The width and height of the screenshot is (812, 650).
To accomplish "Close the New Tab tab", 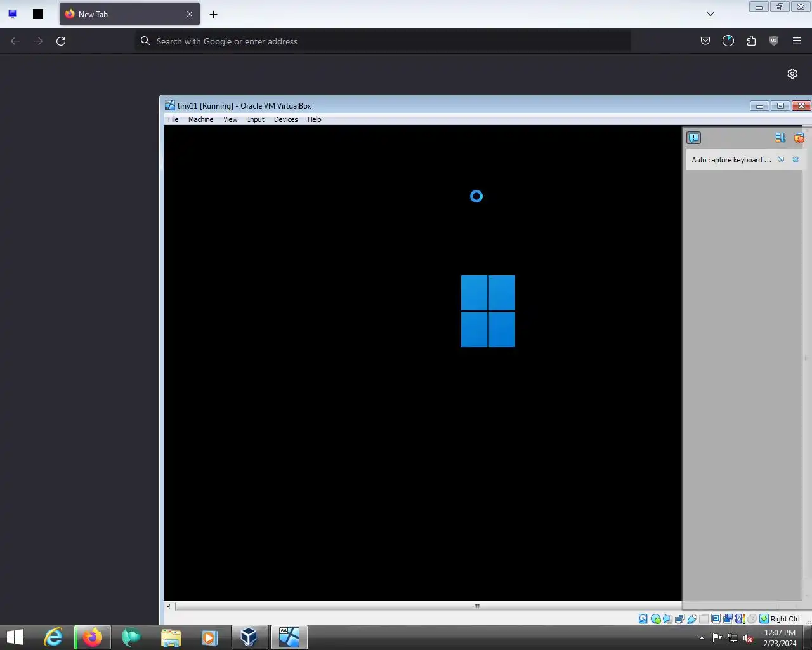I will click(189, 14).
